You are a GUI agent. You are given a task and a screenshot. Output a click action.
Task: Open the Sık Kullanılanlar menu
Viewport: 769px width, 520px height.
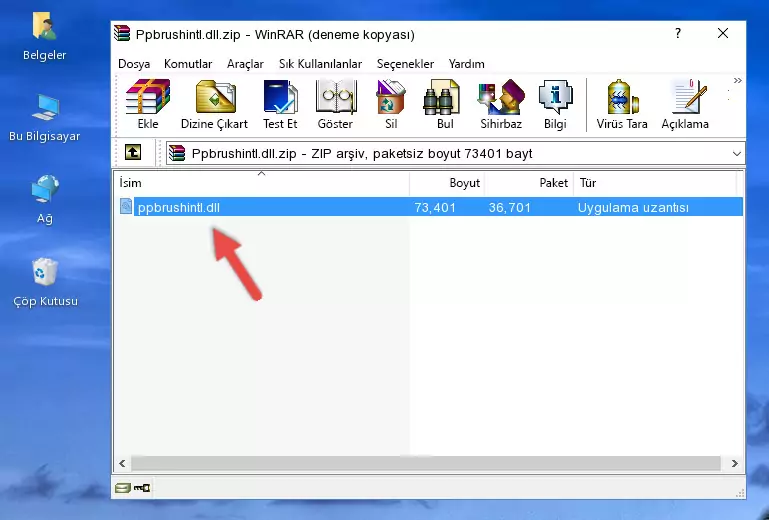point(320,64)
